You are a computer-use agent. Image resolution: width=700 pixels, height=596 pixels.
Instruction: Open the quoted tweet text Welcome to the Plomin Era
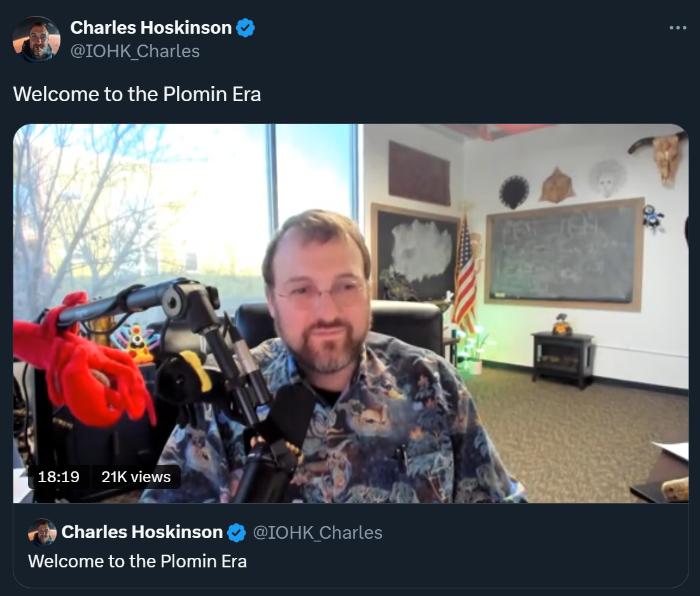pyautogui.click(x=137, y=561)
